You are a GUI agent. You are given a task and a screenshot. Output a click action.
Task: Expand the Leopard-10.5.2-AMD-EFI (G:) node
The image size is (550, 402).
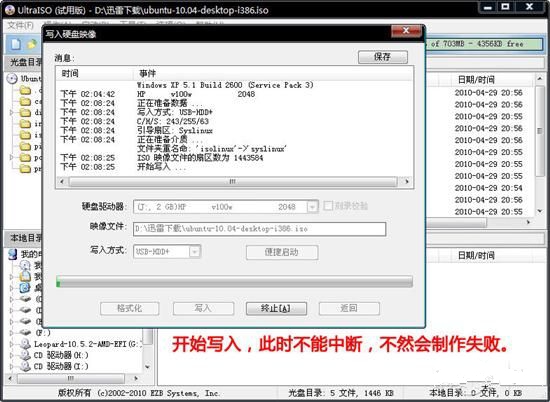click(12, 344)
